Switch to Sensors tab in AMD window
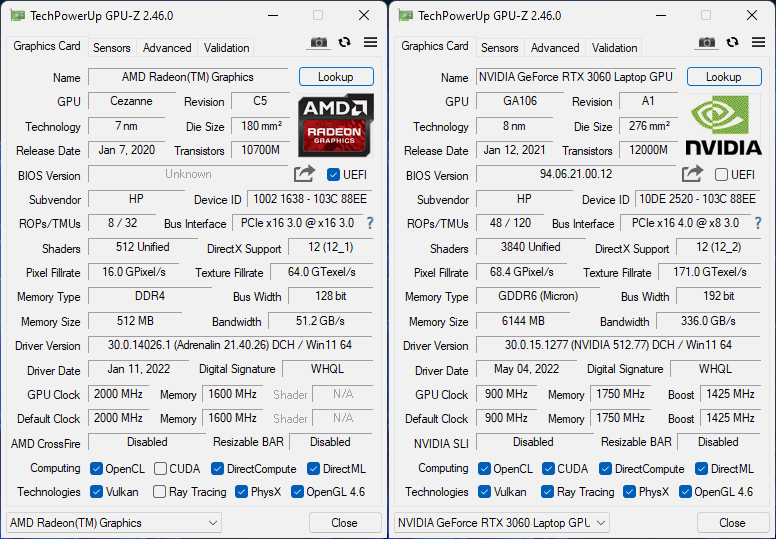 pos(112,48)
